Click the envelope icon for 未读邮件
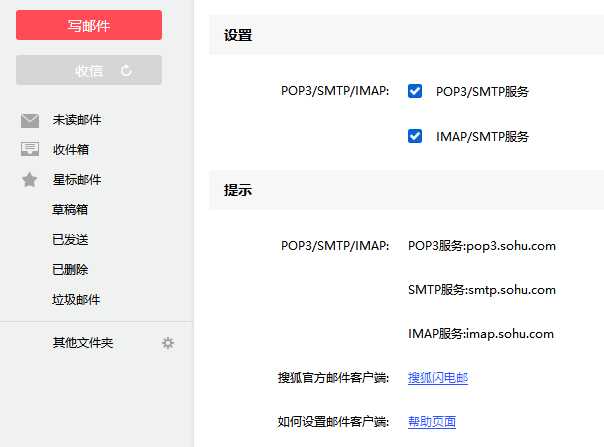604x447 pixels. (x=30, y=120)
